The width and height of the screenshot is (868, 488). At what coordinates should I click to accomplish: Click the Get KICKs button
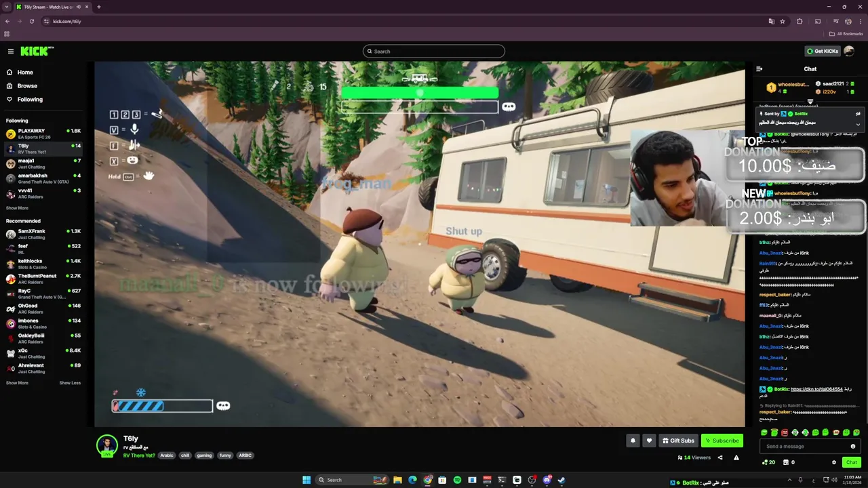[822, 52]
